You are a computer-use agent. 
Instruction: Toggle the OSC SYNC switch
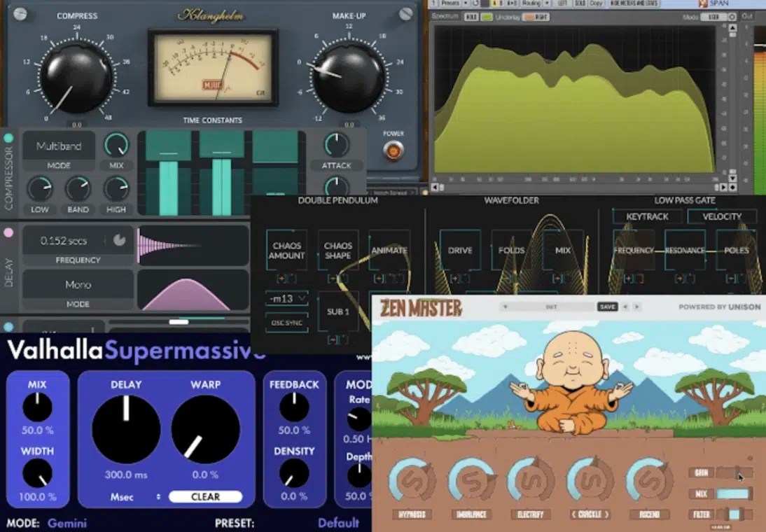pyautogui.click(x=287, y=323)
